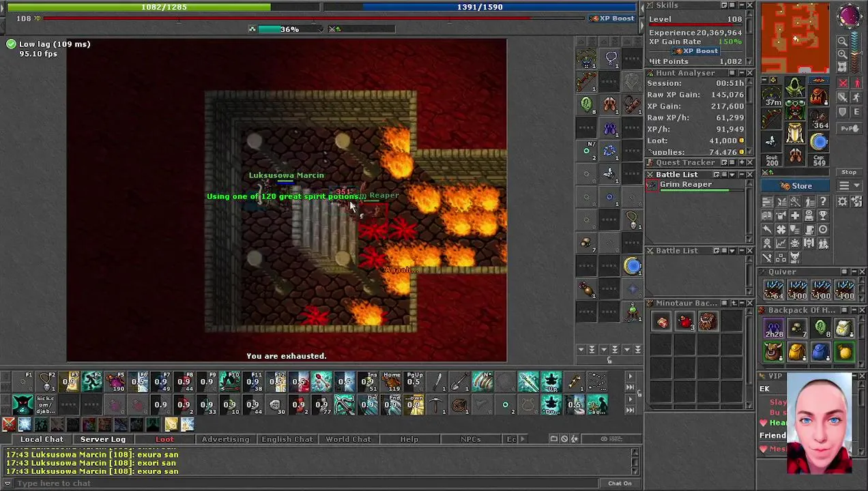Open the Quiver panel menu icon
Viewport: 868px width, 491px height.
pyautogui.click(x=843, y=272)
